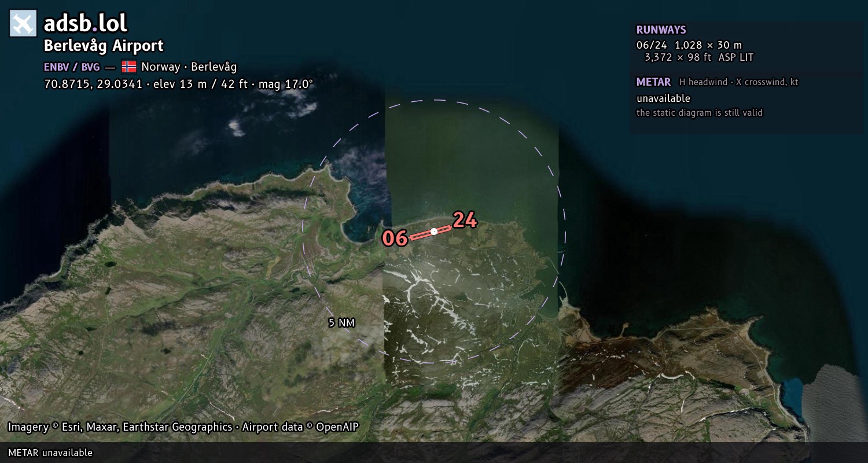Select the runway 24 end label
The width and height of the screenshot is (868, 463).
click(465, 220)
